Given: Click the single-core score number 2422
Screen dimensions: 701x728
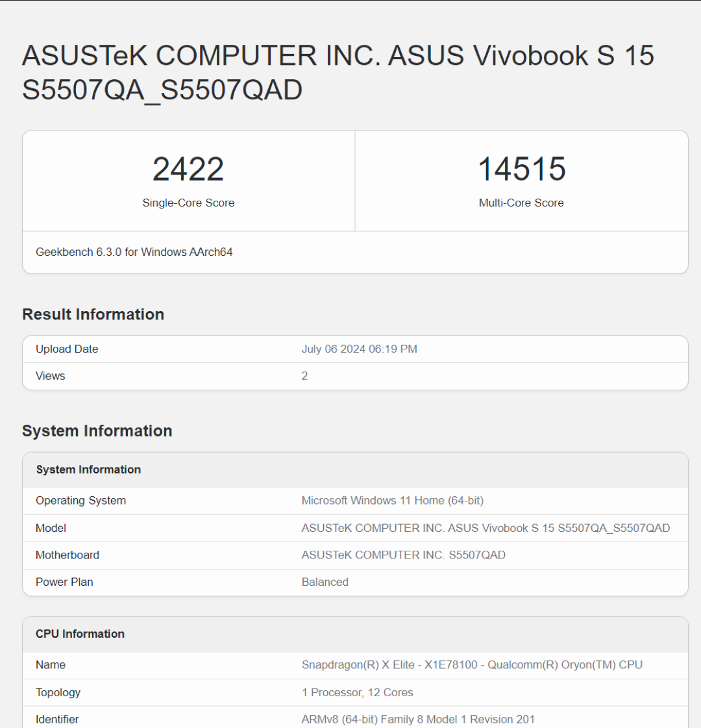Looking at the screenshot, I should coord(188,169).
